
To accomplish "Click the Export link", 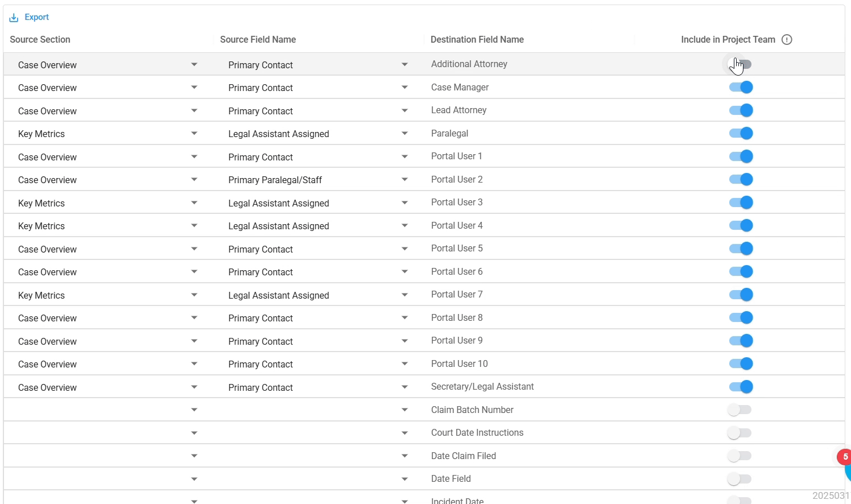I will [36, 17].
